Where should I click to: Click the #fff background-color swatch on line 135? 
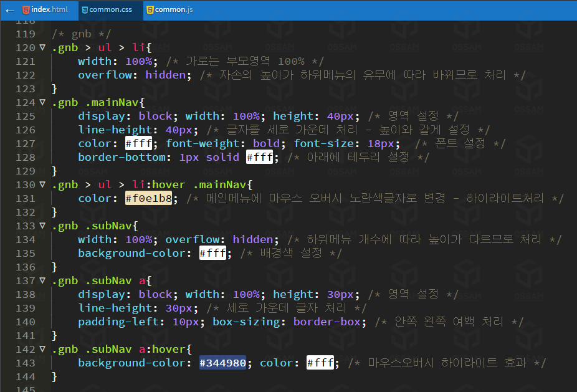[212, 253]
